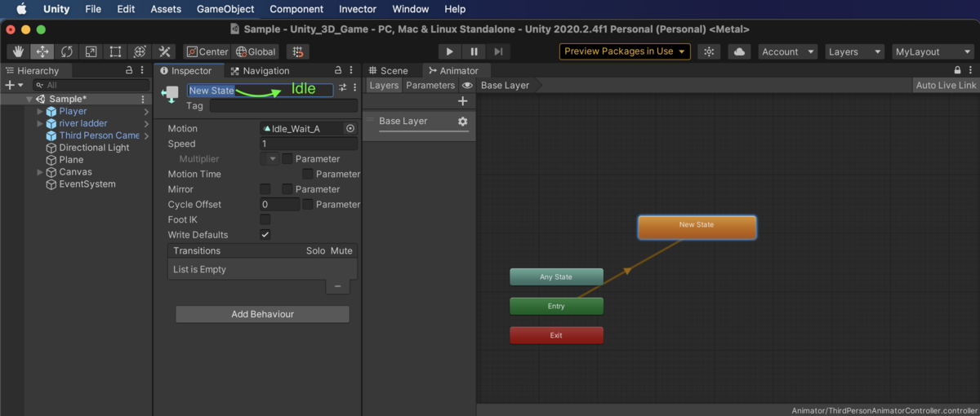Switch to the Navigation tab
980x416 pixels.
260,71
